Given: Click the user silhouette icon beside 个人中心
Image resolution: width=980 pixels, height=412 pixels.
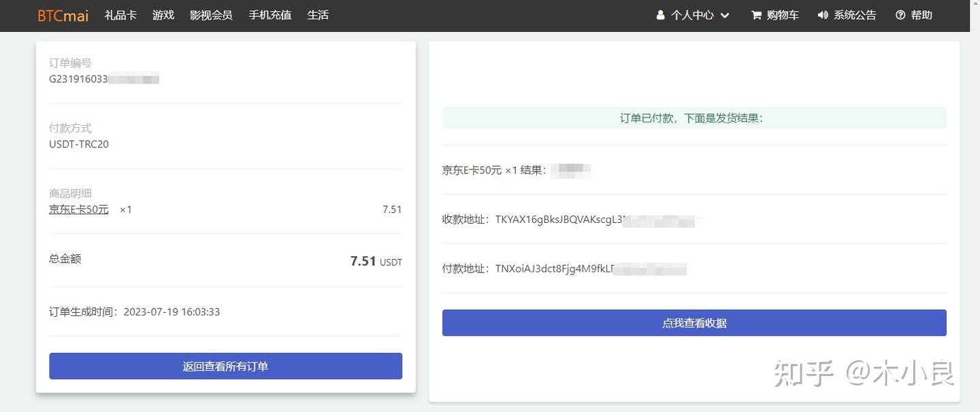Looking at the screenshot, I should pos(659,14).
